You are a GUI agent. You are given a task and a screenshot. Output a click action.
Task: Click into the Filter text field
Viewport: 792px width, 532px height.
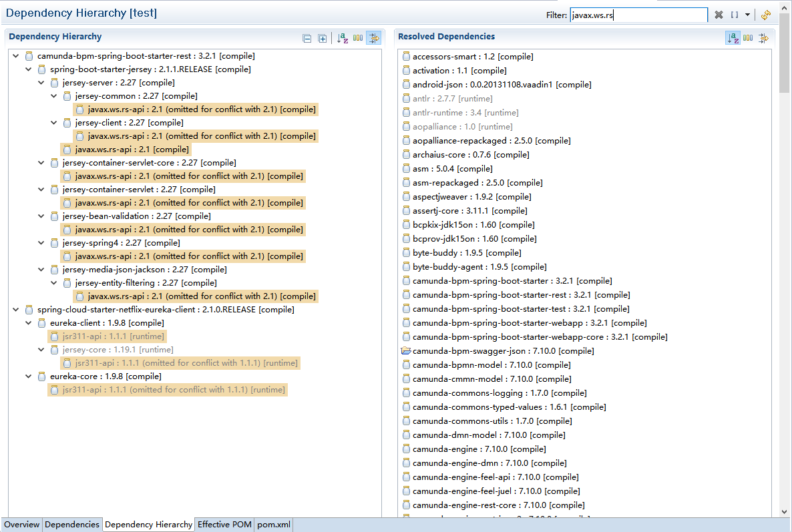638,15
